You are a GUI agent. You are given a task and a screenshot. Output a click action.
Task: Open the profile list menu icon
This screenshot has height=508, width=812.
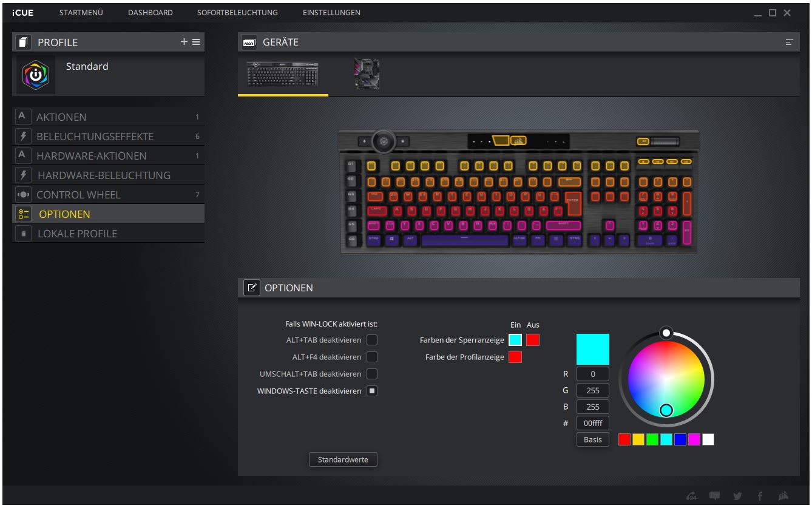tap(196, 42)
